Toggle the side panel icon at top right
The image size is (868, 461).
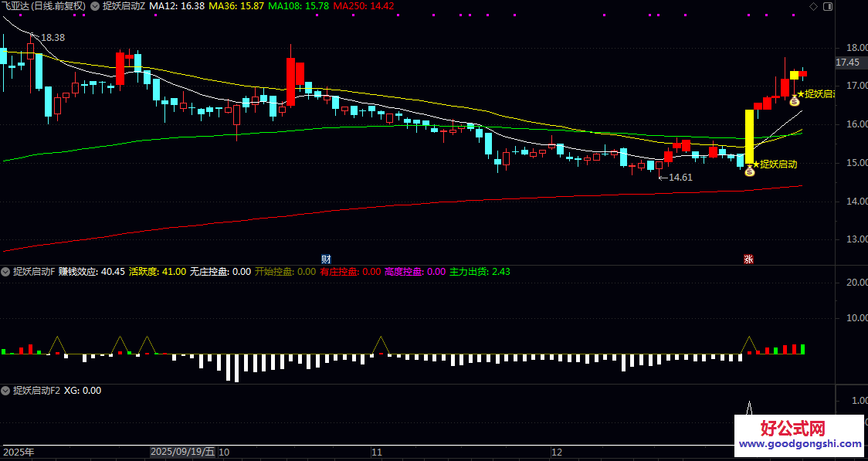tap(828, 7)
